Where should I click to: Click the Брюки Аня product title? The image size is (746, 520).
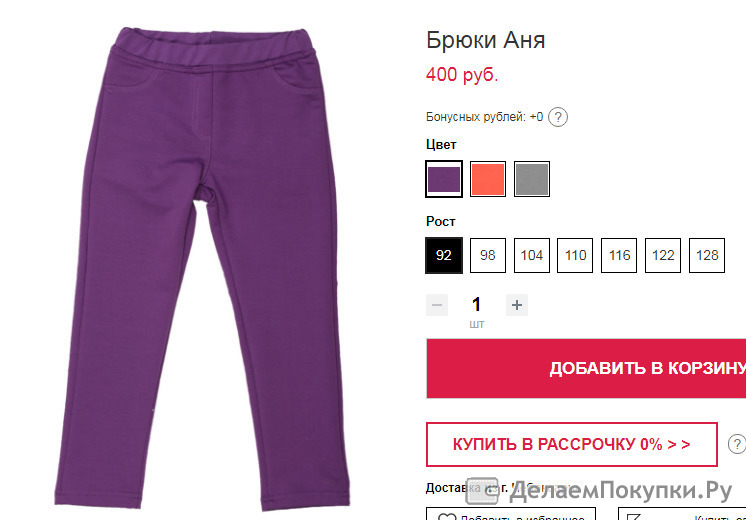click(485, 40)
